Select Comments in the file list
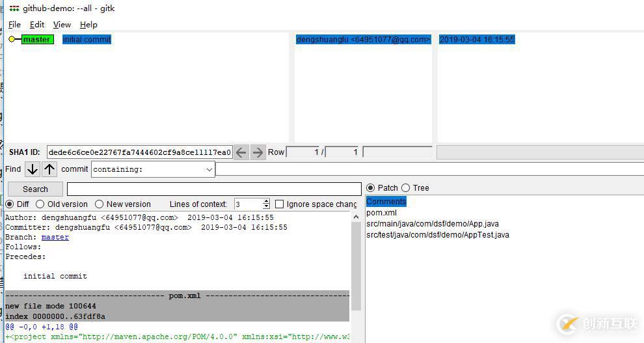The height and width of the screenshot is (343, 644). [x=386, y=202]
